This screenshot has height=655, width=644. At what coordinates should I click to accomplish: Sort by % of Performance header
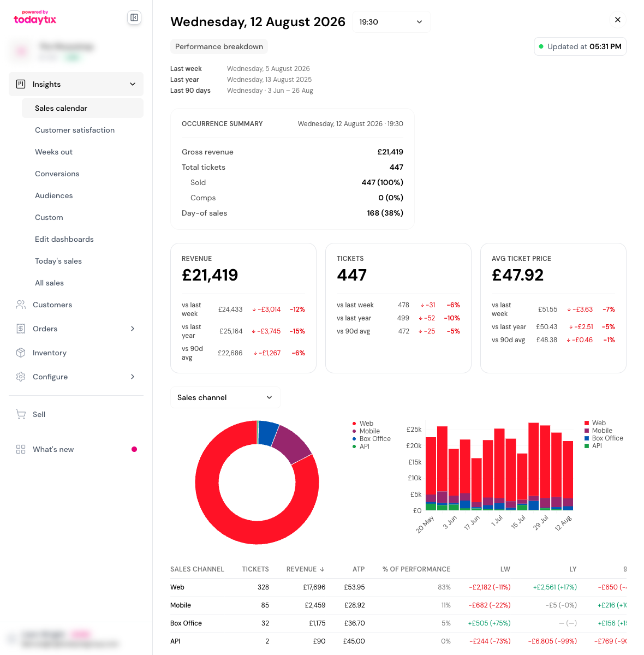416,569
